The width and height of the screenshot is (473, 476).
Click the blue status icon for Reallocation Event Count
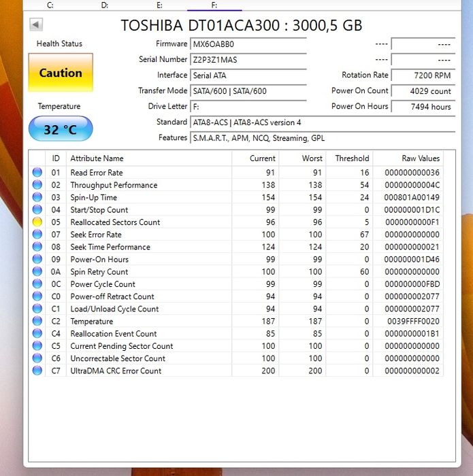[x=37, y=334]
